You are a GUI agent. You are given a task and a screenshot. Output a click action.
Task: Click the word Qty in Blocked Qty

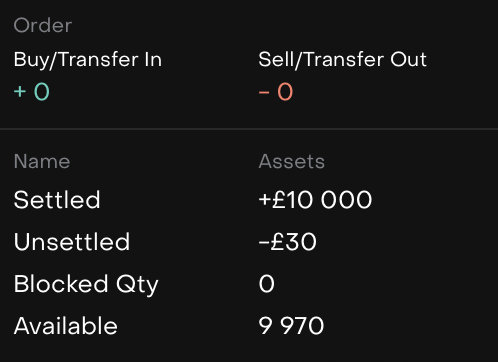(x=137, y=285)
